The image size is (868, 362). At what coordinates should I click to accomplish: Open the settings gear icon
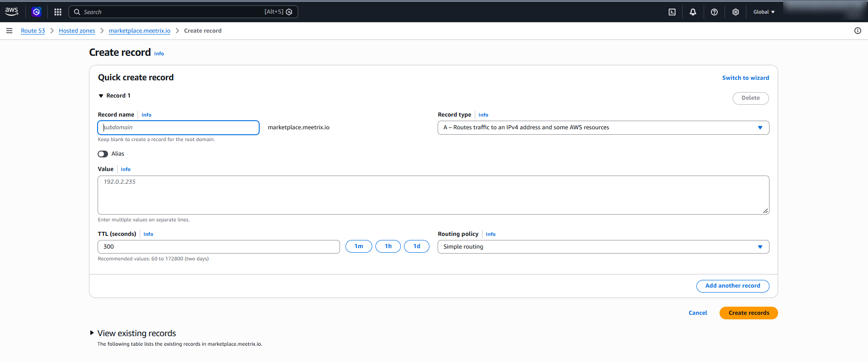(735, 12)
